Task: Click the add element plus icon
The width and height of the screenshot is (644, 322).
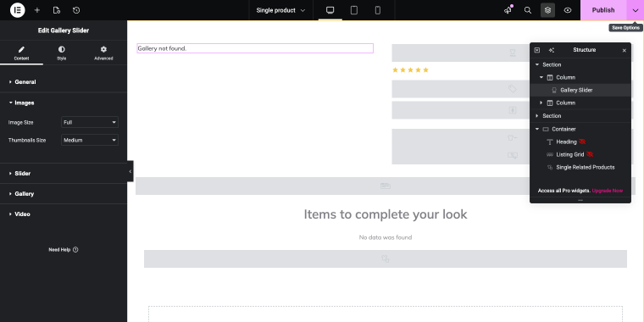Action: (x=37, y=10)
